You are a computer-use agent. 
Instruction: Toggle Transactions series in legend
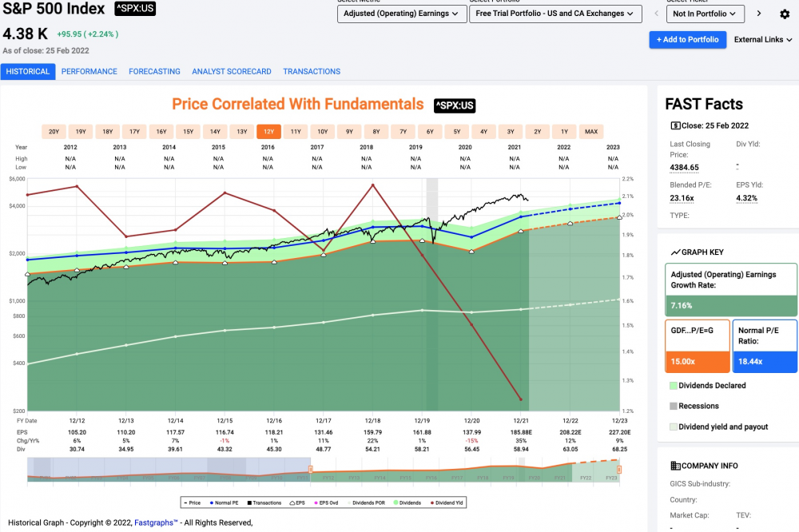pos(264,503)
